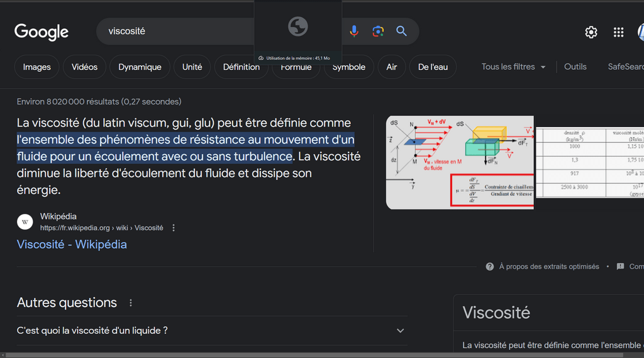Viewport: 644px width, 358px height.
Task: Click the Autres questions heading
Action: coord(67,303)
